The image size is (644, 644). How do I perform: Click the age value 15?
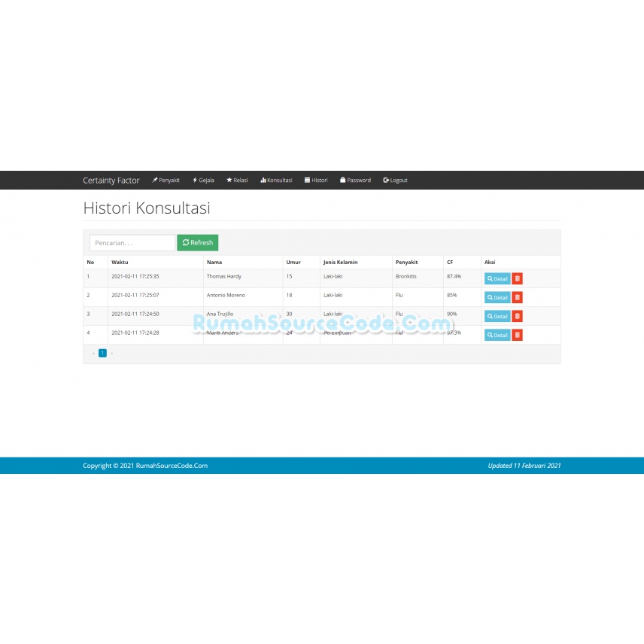pos(289,276)
